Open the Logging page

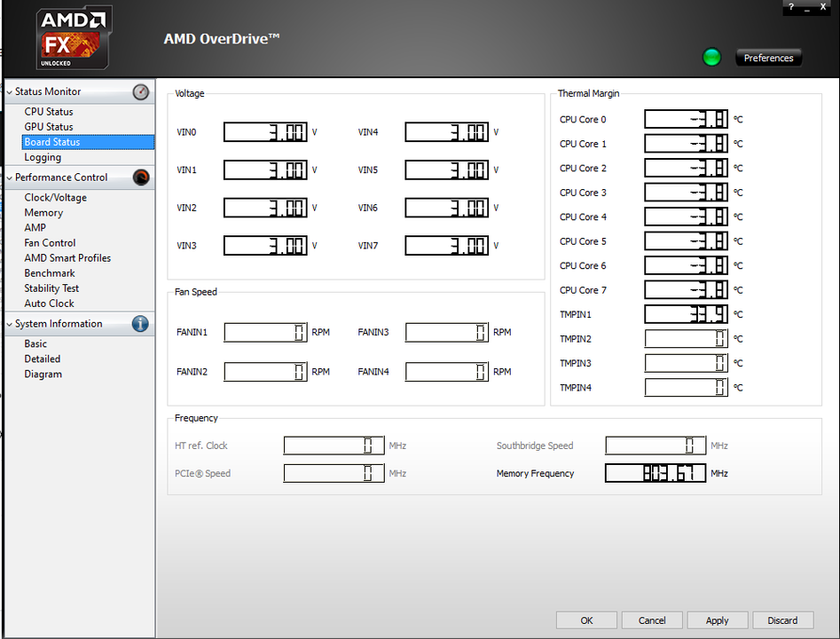pyautogui.click(x=43, y=157)
